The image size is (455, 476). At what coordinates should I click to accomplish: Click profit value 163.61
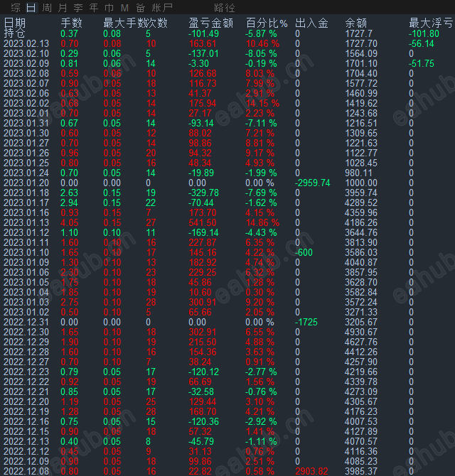tap(203, 43)
